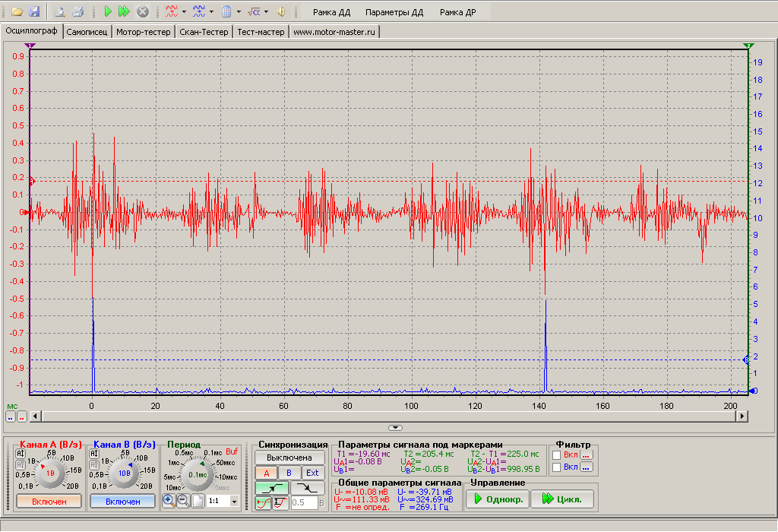This screenshot has height=532, width=778.
Task: Switch to the Самописец tab
Action: pos(87,32)
